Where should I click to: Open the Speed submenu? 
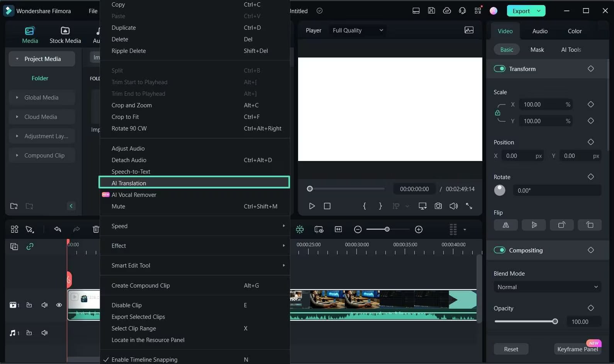[195, 226]
